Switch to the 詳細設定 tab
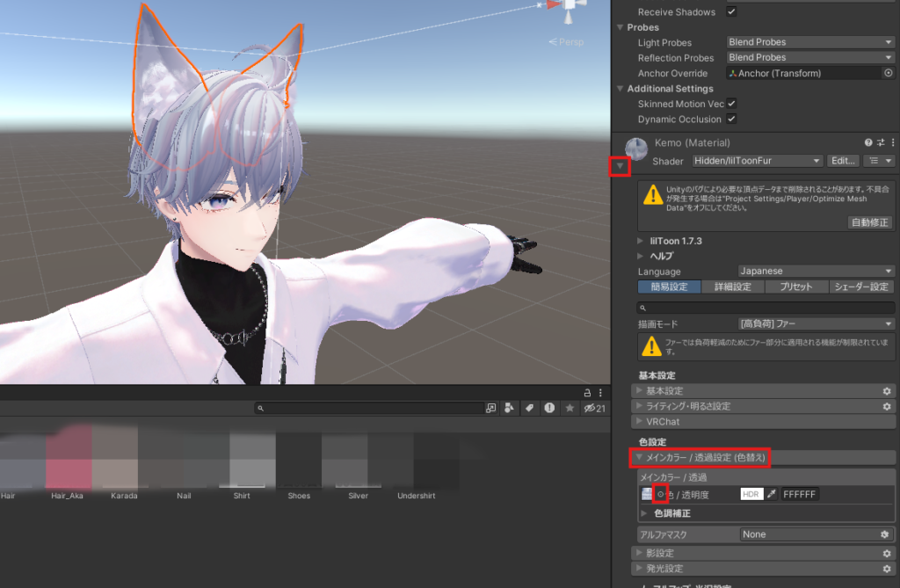 734,287
